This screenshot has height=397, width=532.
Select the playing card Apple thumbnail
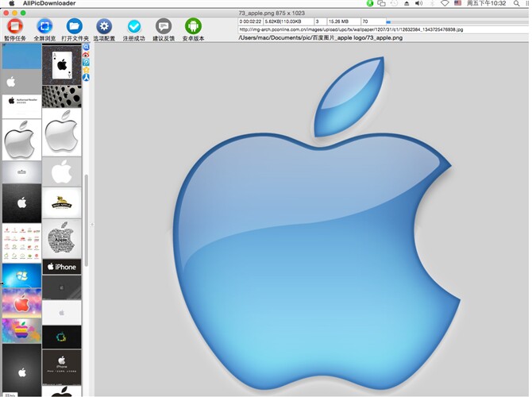pyautogui.click(x=62, y=65)
